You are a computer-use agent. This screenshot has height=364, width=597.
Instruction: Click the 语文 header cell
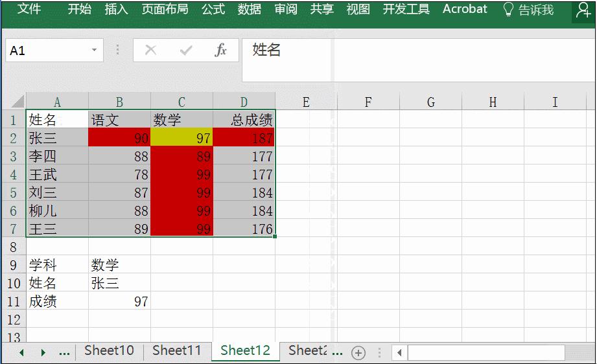119,120
